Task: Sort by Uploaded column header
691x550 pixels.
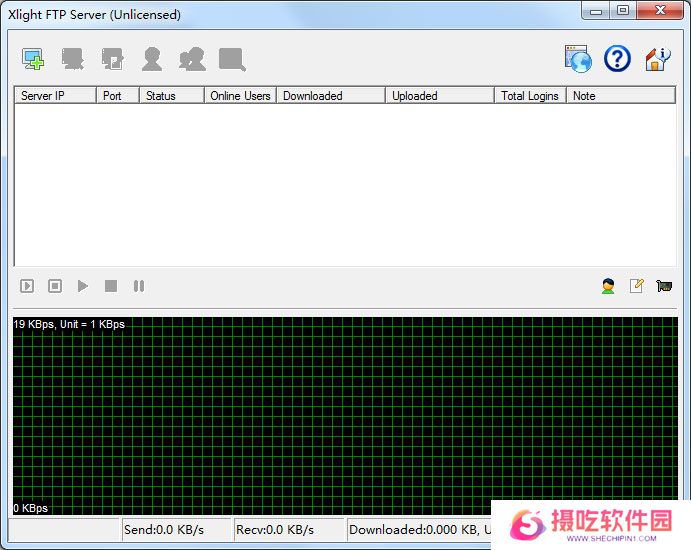Action: tap(440, 96)
